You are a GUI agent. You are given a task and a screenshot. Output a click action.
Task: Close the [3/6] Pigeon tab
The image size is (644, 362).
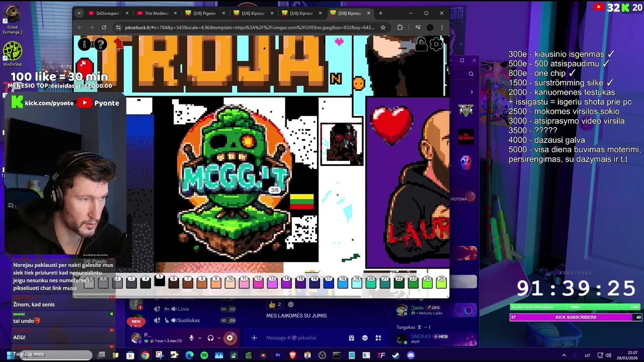point(223,13)
